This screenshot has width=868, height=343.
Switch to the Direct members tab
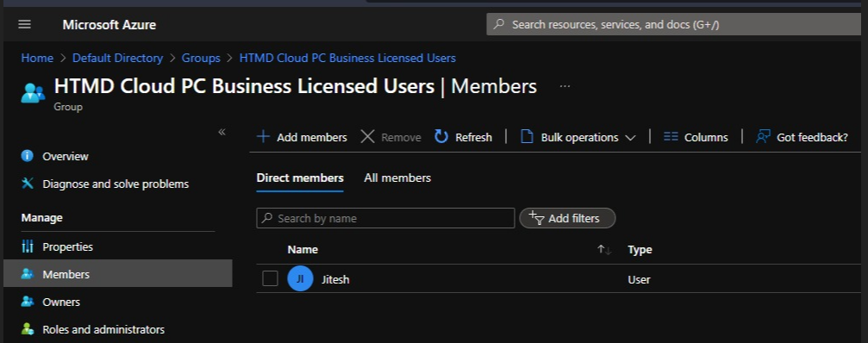pyautogui.click(x=300, y=178)
